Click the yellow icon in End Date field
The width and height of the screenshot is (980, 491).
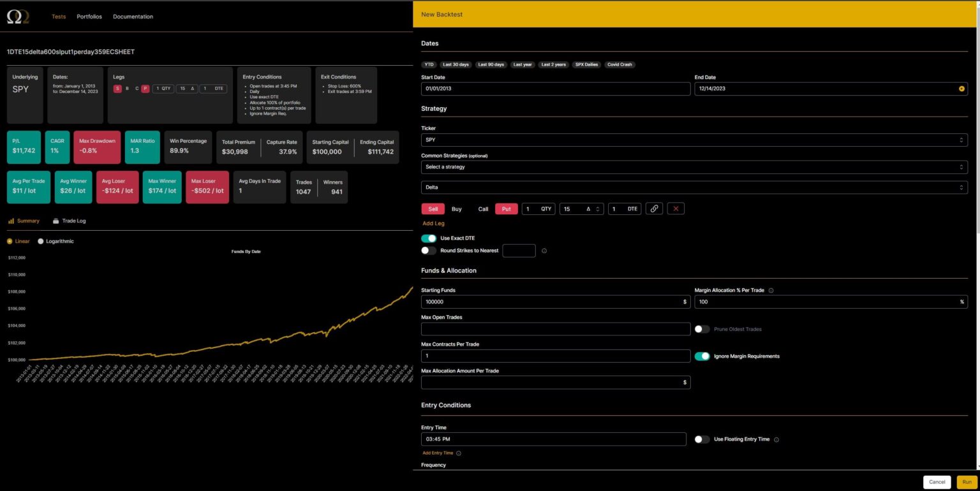point(961,89)
